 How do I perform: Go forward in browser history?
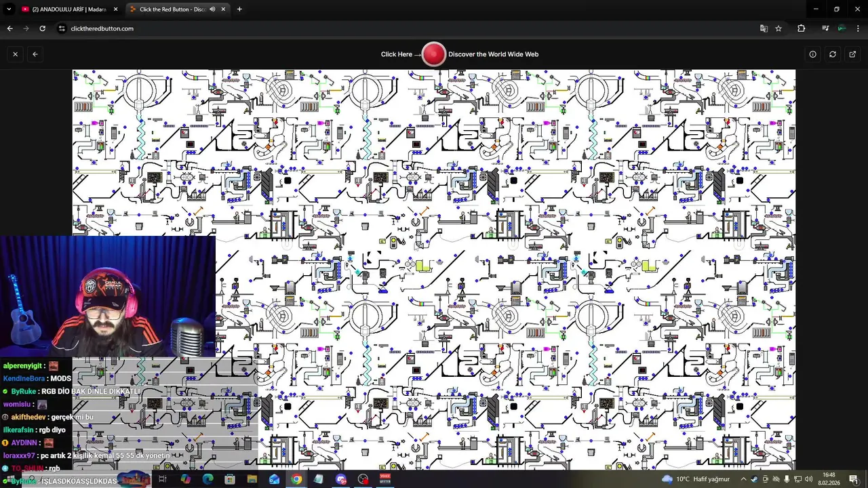pyautogui.click(x=26, y=28)
